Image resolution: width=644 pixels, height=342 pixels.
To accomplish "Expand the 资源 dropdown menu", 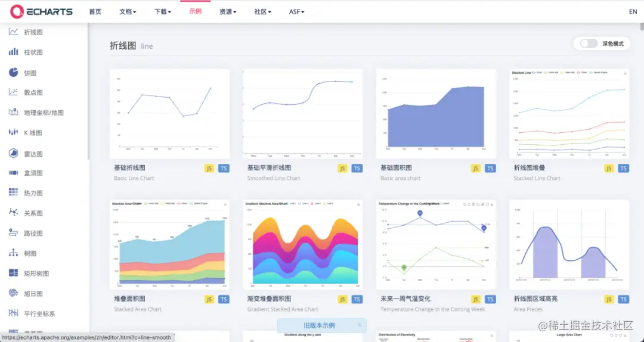I will 228,12.
